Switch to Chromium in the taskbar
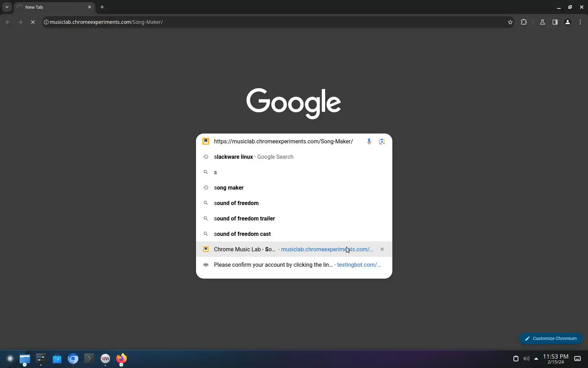 (73, 359)
